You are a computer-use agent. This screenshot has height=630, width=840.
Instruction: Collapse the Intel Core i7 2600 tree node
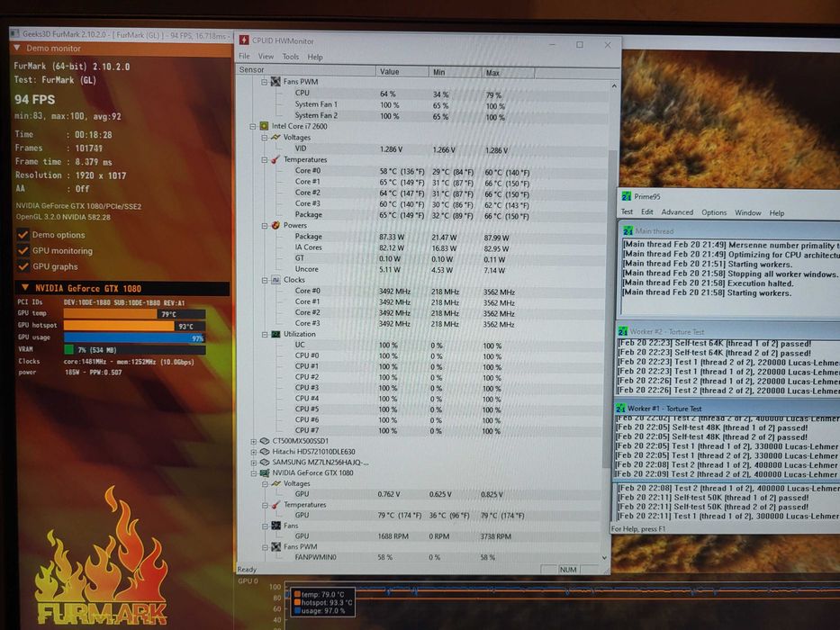[x=253, y=126]
